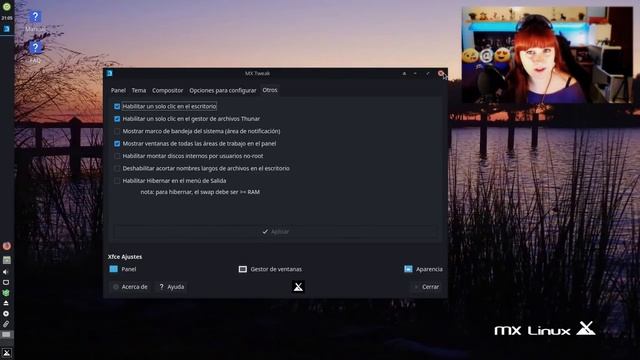Enable Deshabilitar acortar nombres largos checkbox
Image resolution: width=640 pixels, height=360 pixels.
tap(117, 168)
